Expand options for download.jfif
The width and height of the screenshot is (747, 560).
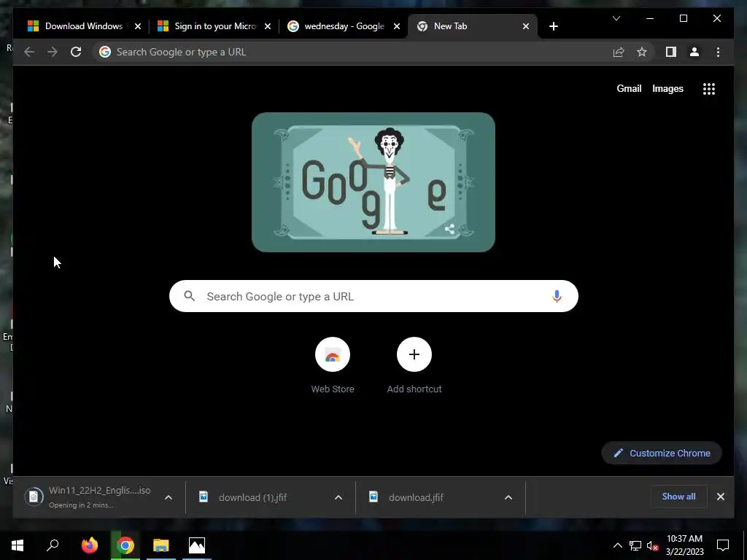[508, 497]
